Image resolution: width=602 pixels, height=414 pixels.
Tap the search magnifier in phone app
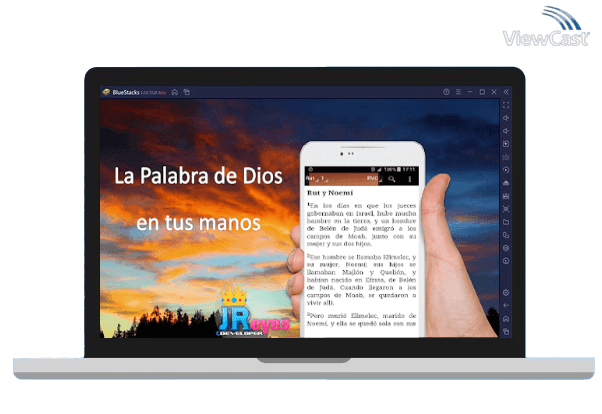click(392, 179)
